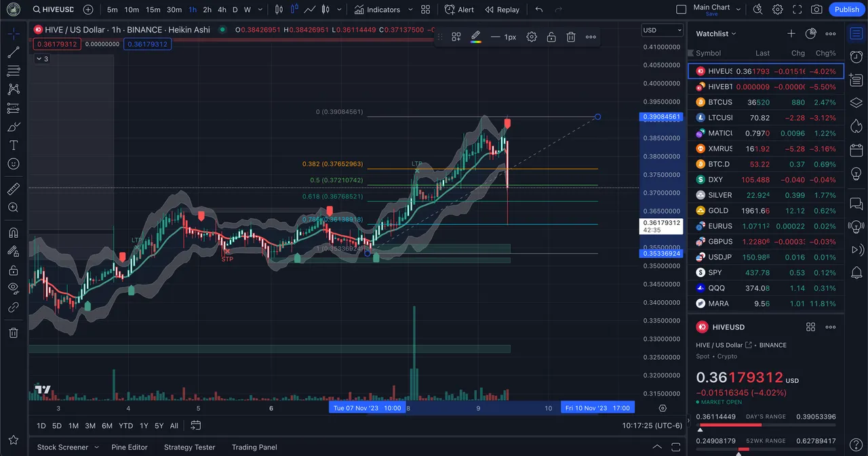
Task: Select the text annotation tool
Action: pyautogui.click(x=13, y=145)
